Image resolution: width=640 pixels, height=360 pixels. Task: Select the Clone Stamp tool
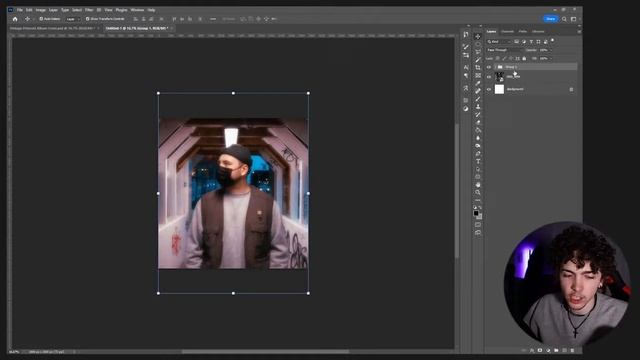(478, 107)
